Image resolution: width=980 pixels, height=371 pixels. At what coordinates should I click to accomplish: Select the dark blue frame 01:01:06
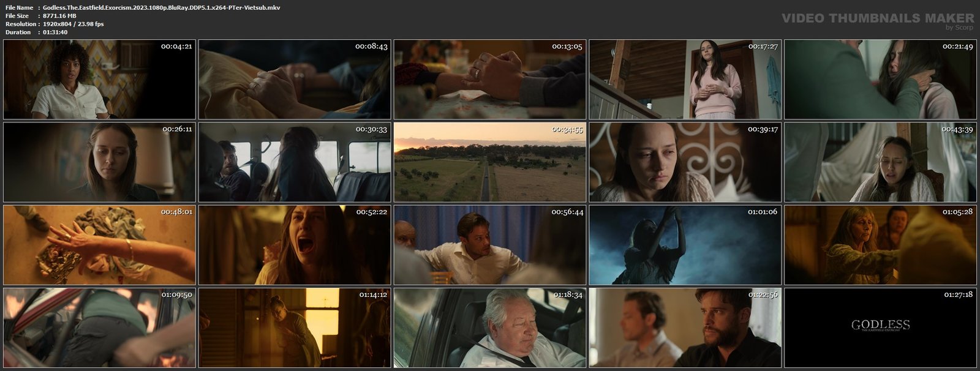[x=685, y=245]
